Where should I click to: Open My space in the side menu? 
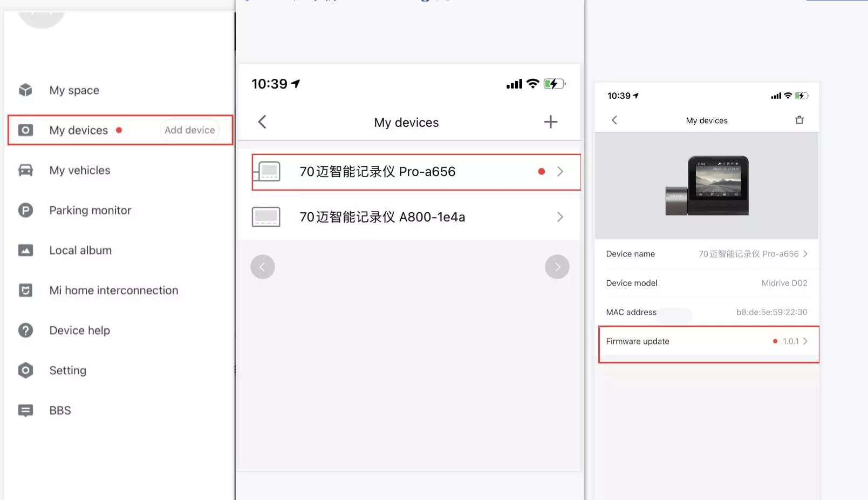74,90
